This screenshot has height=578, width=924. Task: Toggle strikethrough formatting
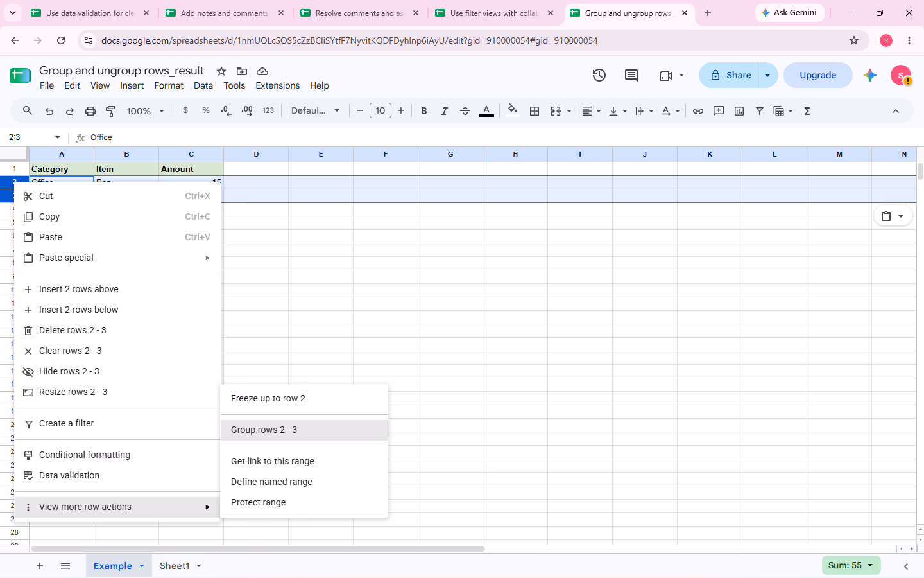pyautogui.click(x=465, y=111)
